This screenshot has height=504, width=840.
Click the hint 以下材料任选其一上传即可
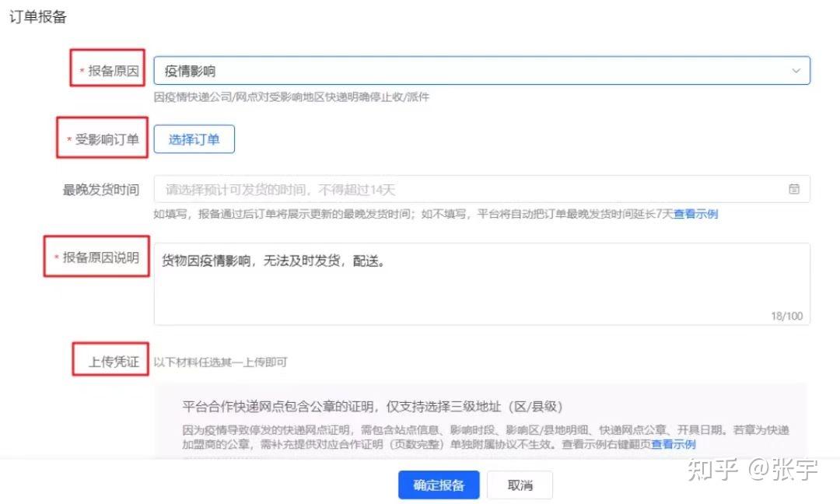click(x=221, y=362)
